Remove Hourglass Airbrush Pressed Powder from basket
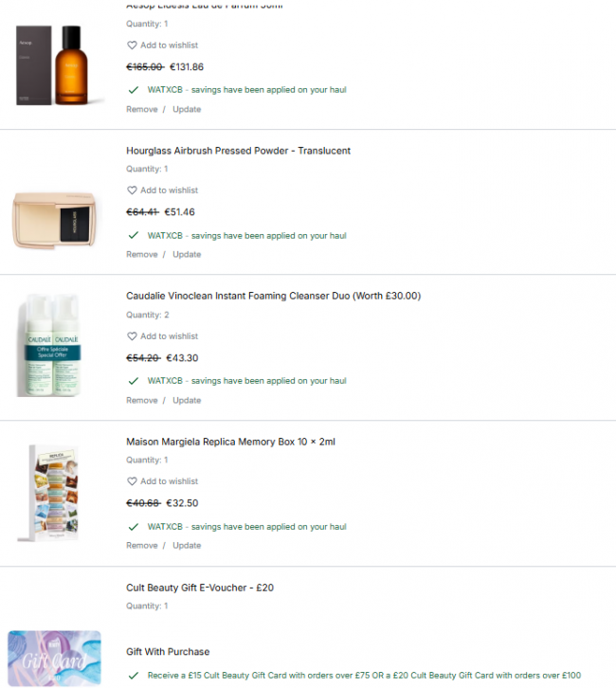The width and height of the screenshot is (616, 688). pos(142,255)
